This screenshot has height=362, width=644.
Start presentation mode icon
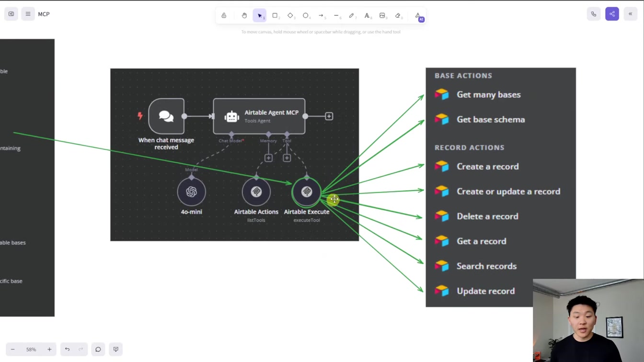tap(116, 350)
